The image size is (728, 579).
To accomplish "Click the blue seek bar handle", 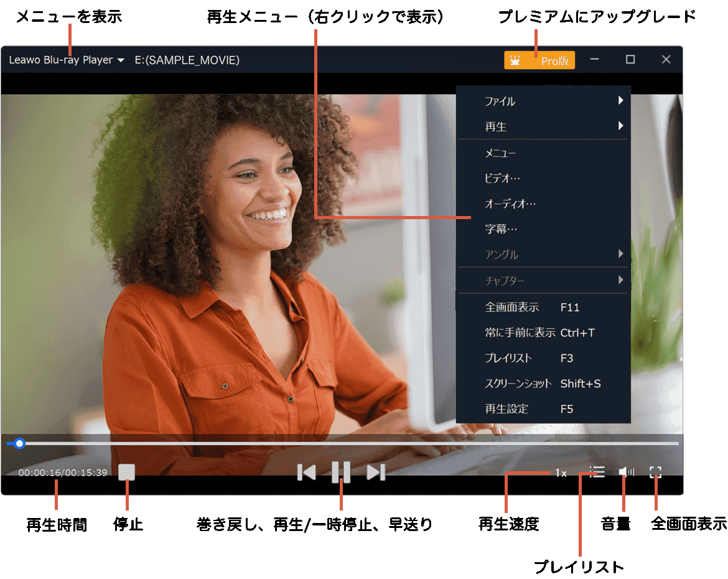I will coord(19,443).
